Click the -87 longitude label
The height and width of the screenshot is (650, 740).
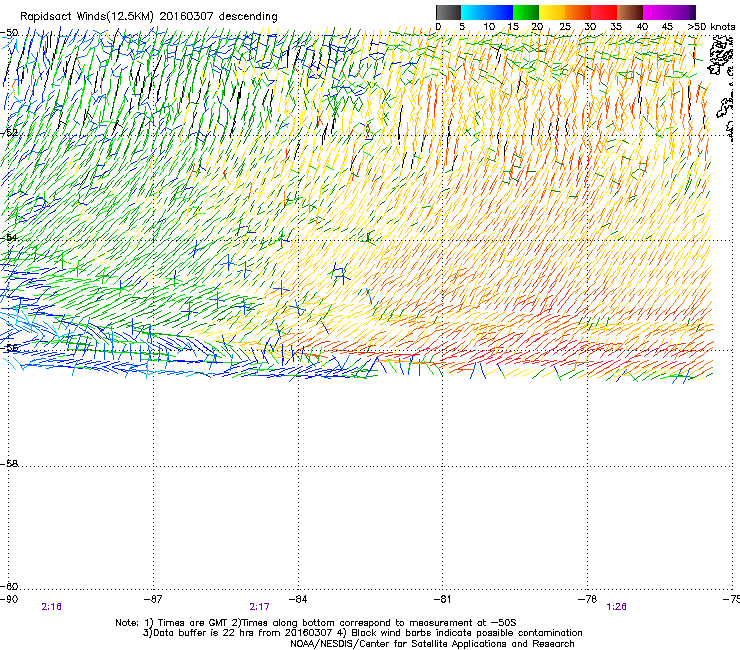click(x=153, y=599)
